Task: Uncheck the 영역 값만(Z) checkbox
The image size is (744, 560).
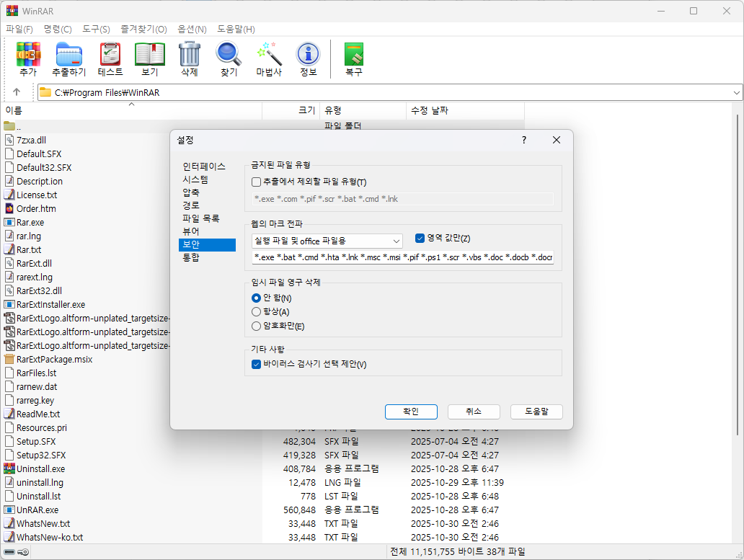Action: pyautogui.click(x=420, y=238)
